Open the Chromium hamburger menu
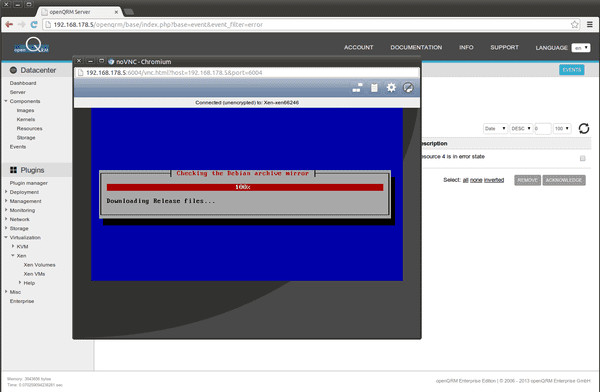This screenshot has height=392, width=600. (590, 24)
